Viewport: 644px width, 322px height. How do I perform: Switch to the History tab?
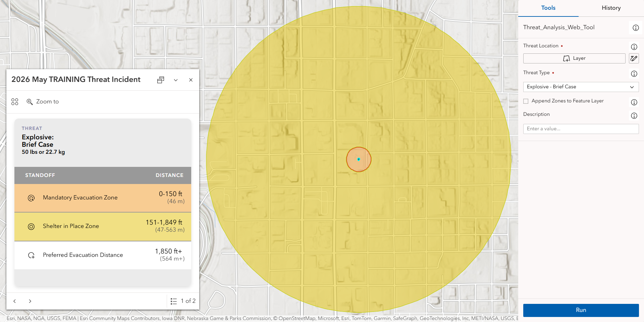coord(611,8)
